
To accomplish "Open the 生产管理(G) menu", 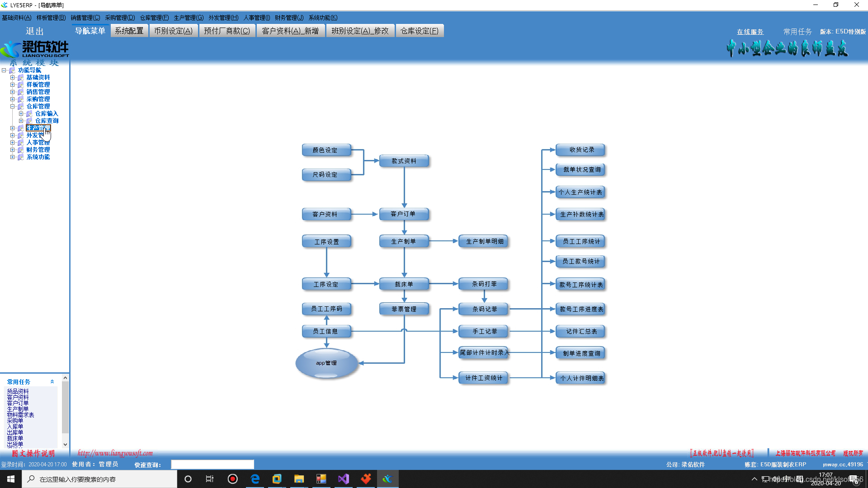I will click(189, 18).
